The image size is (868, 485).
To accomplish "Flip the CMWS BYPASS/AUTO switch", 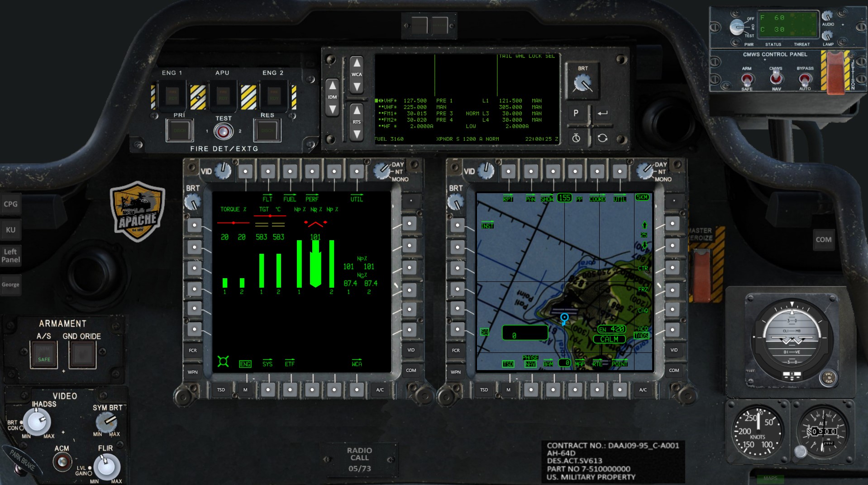I will 804,80.
